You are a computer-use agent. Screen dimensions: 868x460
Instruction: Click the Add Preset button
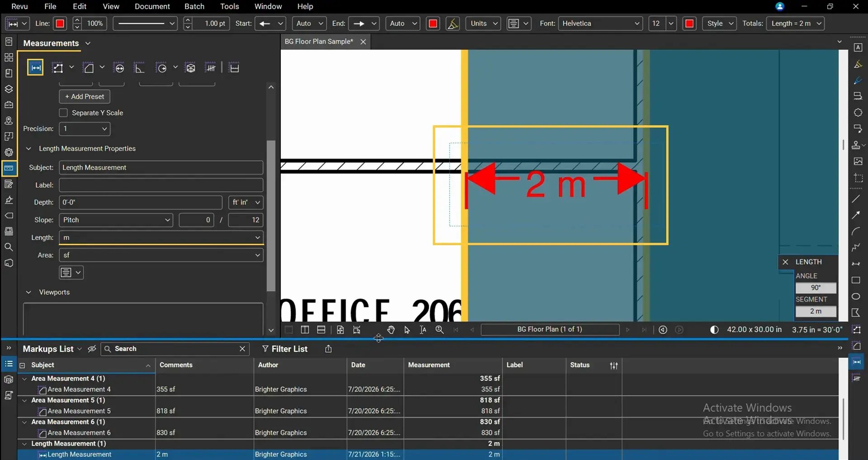click(x=85, y=96)
